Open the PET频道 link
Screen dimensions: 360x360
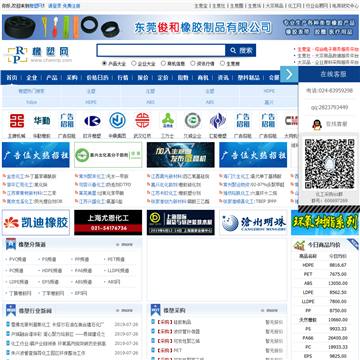(x=116, y=259)
